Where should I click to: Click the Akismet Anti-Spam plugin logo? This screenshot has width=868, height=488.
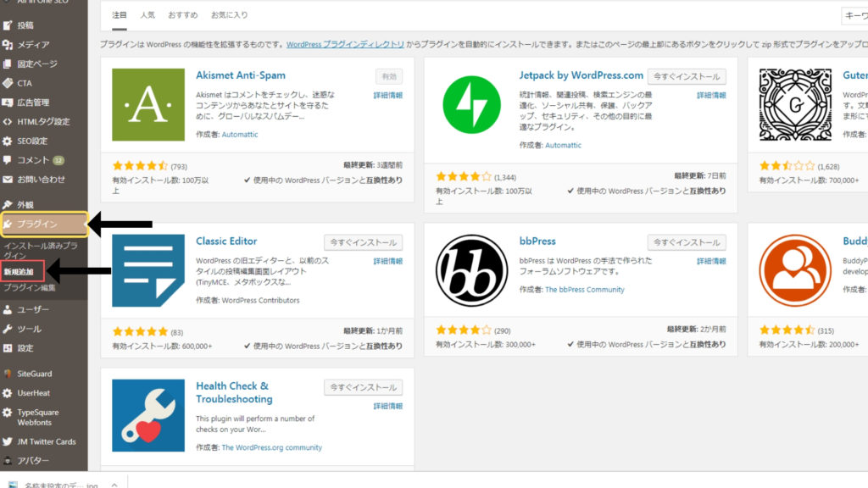point(148,104)
